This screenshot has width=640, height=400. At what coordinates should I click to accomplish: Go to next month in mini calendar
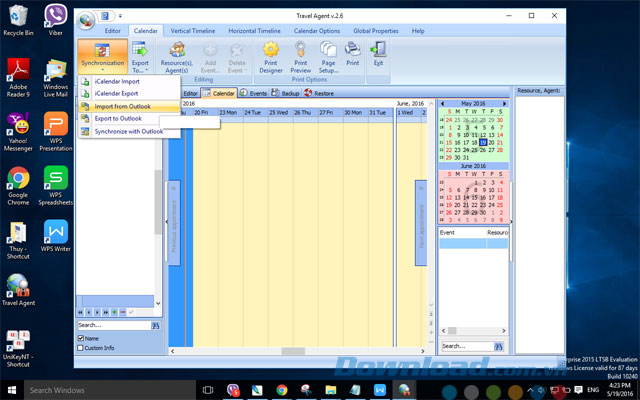tap(505, 103)
